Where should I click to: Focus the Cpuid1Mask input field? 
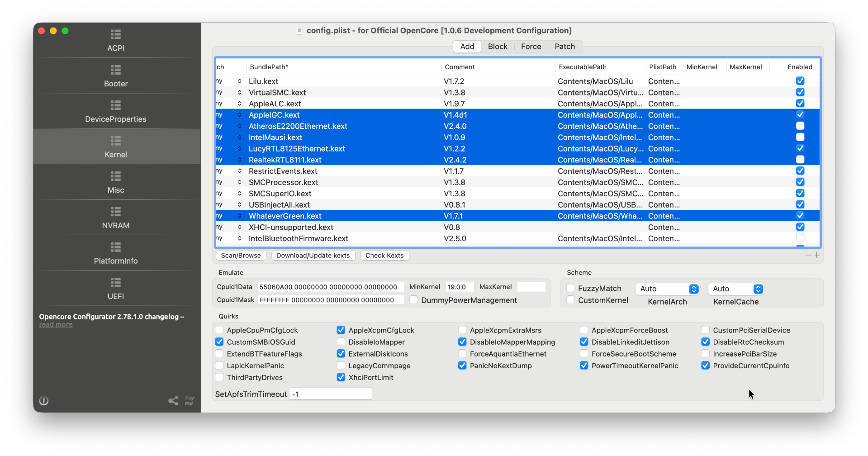[331, 300]
